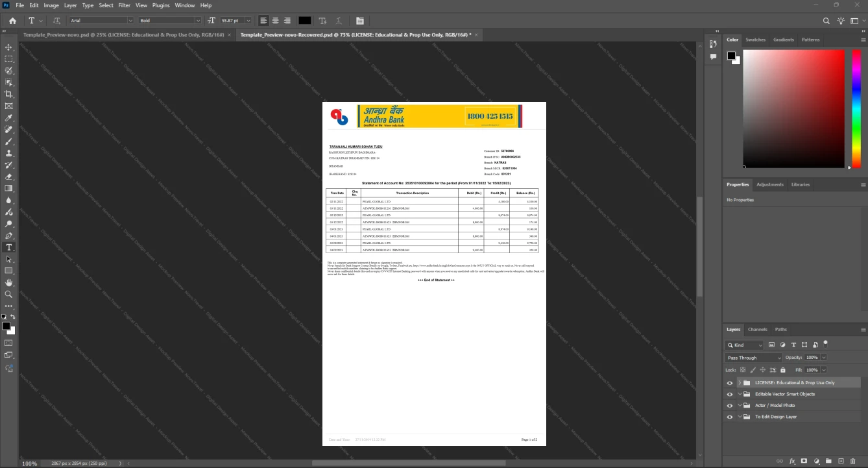Click the foreground color swatch in toolbox
Viewport: 868px width, 468px height.
click(6, 326)
